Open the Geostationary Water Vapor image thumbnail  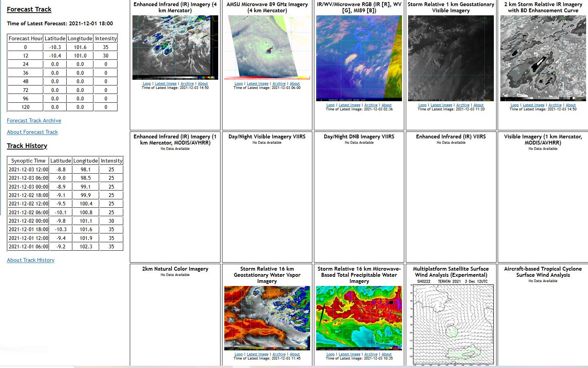click(267, 318)
